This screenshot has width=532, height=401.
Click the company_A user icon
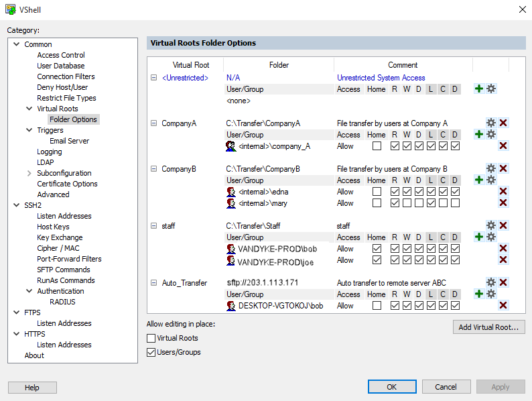pyautogui.click(x=231, y=146)
